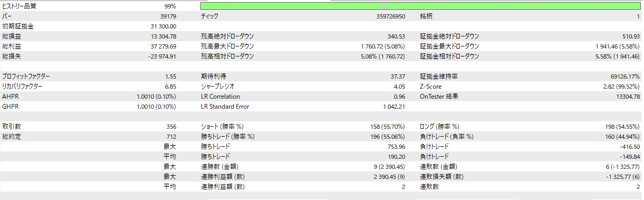
Task: Select the OnTester 結果 label
Action: [439, 97]
